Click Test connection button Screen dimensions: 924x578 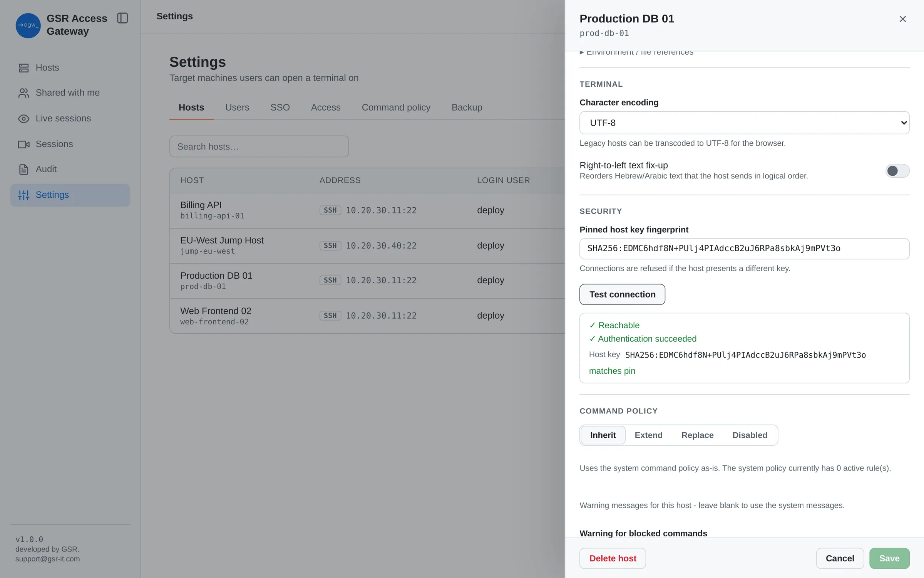click(x=622, y=294)
